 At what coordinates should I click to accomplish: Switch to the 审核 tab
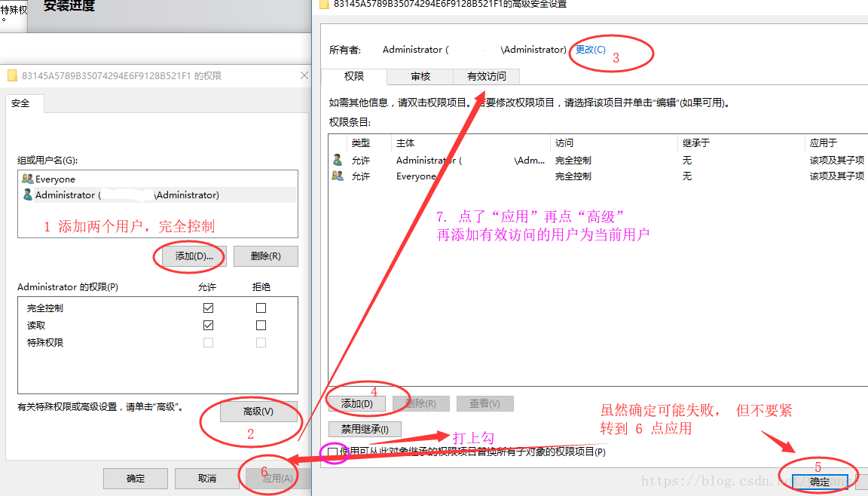click(x=418, y=76)
